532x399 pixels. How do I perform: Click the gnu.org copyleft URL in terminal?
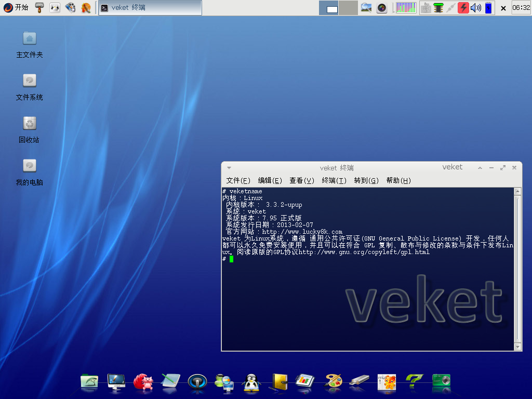click(x=364, y=252)
